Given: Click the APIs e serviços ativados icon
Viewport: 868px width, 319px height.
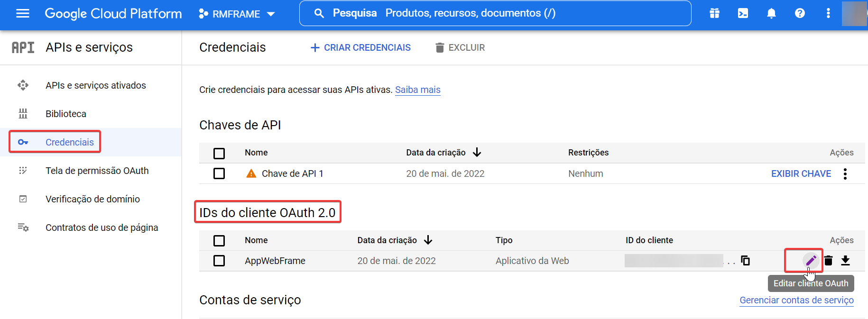Looking at the screenshot, I should click(23, 85).
